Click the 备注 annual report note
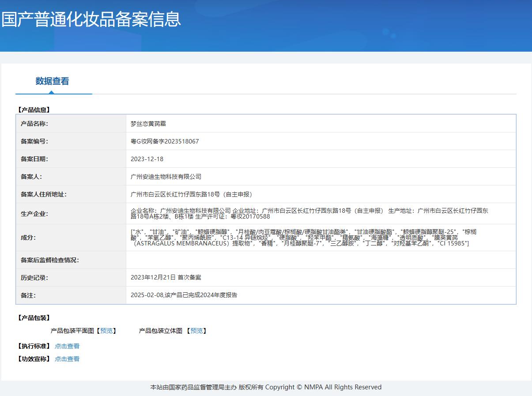 coord(184,295)
